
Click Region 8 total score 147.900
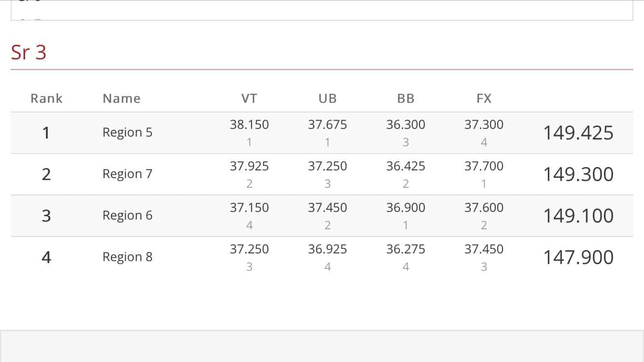(578, 257)
